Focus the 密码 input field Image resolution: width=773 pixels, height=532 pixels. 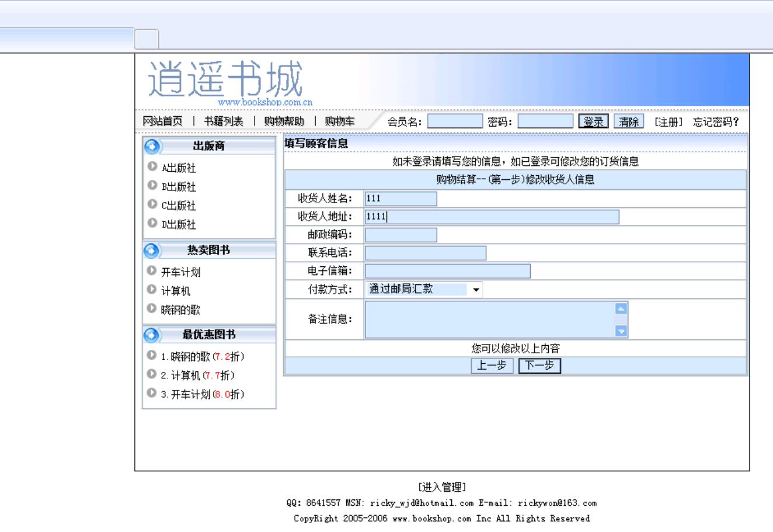[546, 121]
